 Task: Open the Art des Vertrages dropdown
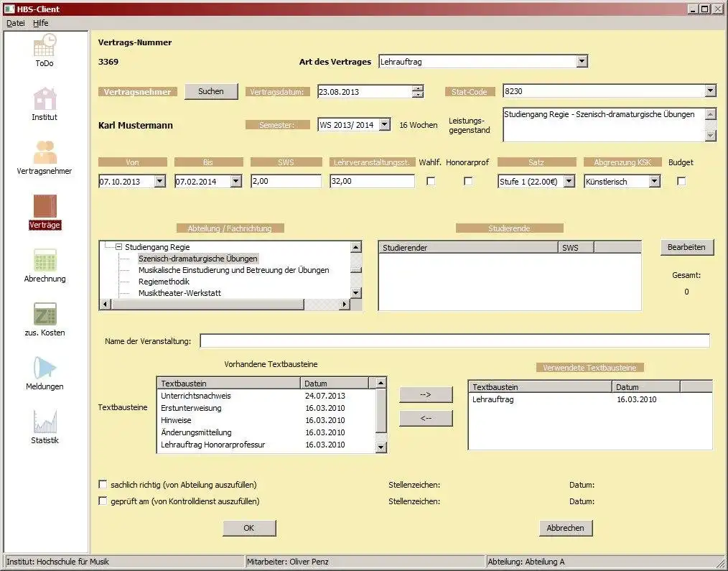582,61
